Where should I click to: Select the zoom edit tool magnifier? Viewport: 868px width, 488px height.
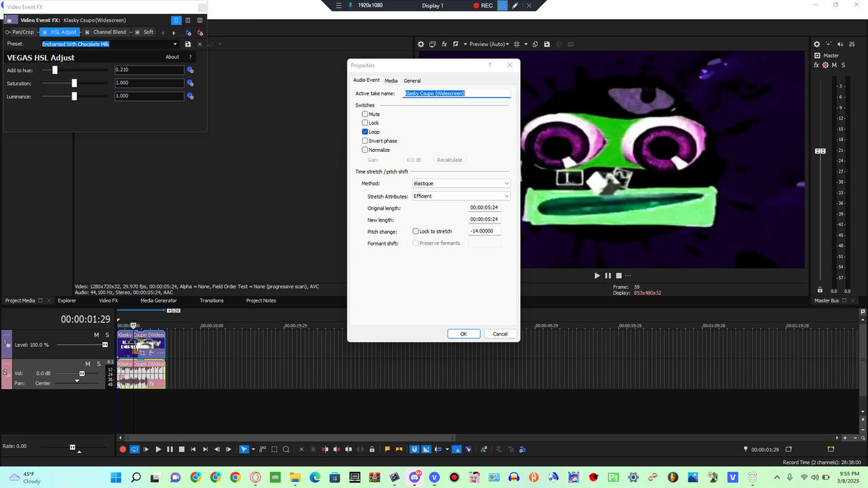click(286, 449)
